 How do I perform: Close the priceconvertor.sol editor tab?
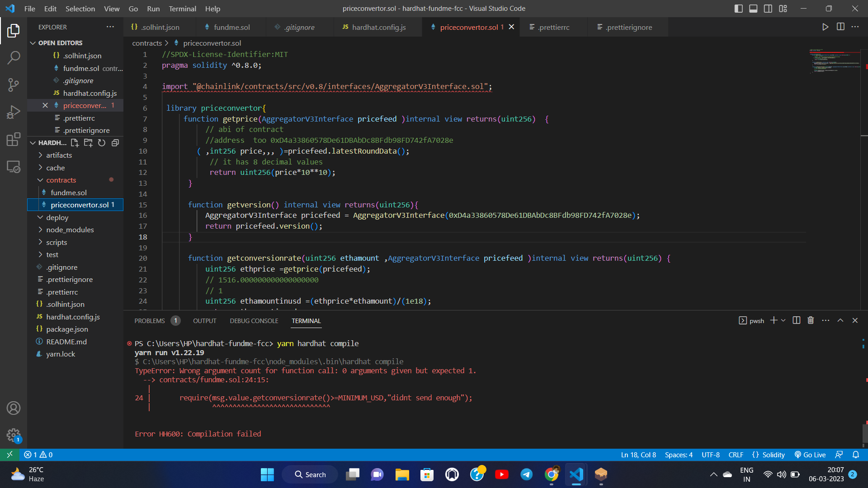point(511,27)
